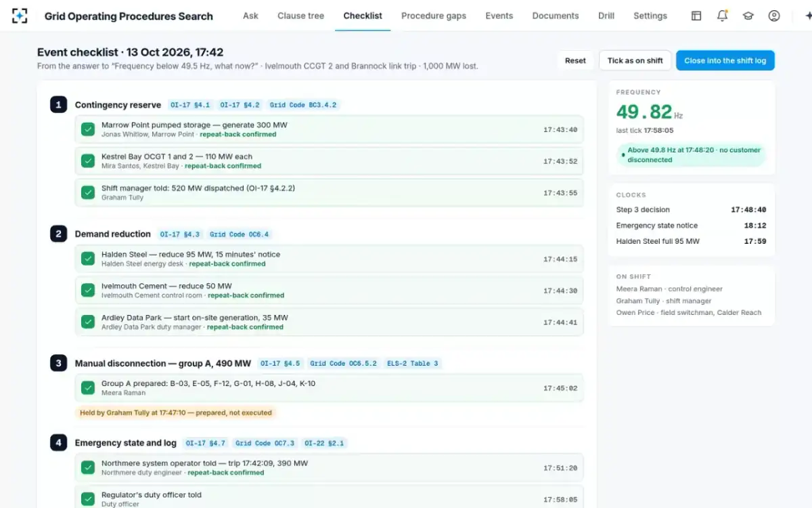This screenshot has height=508, width=812.
Task: Click Close into the shift log
Action: tap(725, 60)
